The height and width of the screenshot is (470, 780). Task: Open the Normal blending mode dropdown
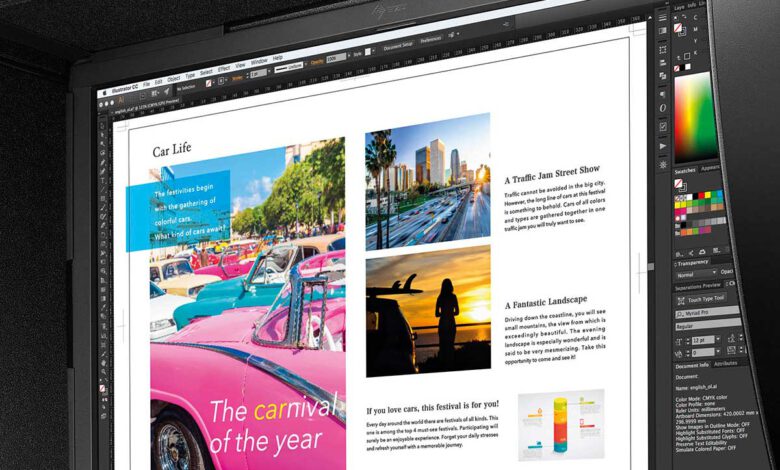click(x=696, y=274)
